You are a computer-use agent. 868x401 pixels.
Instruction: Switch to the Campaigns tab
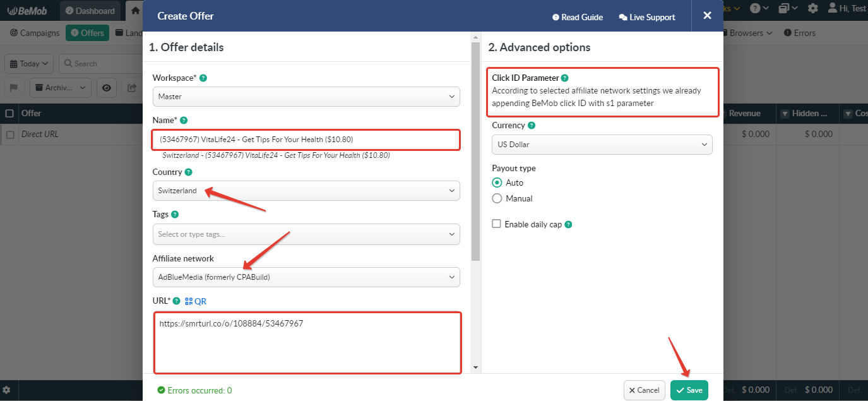tap(35, 32)
